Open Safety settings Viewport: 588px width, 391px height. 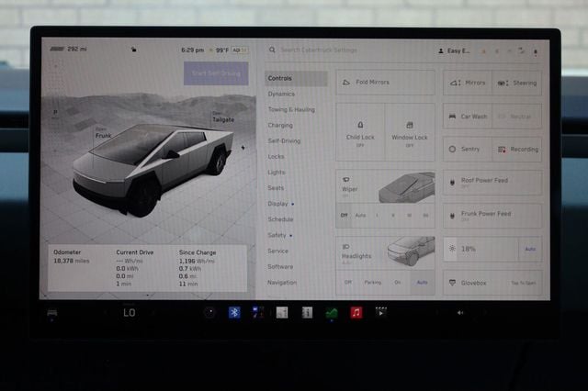(277, 235)
